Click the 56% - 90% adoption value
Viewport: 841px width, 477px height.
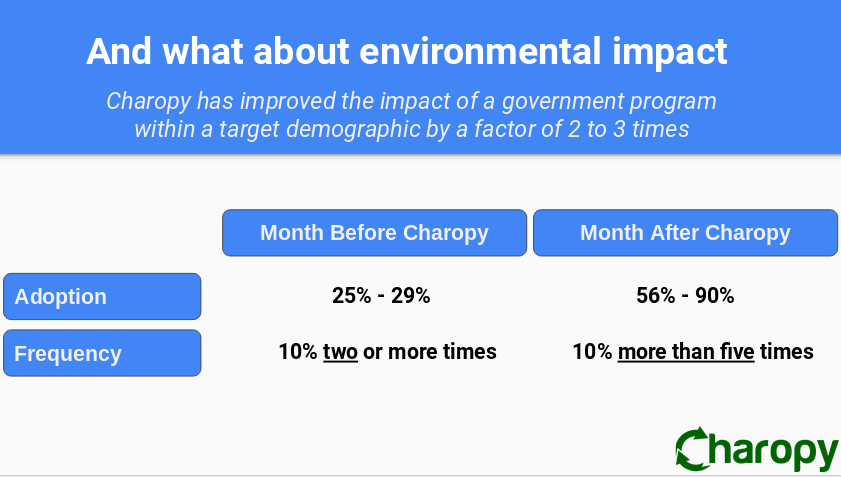tap(685, 296)
